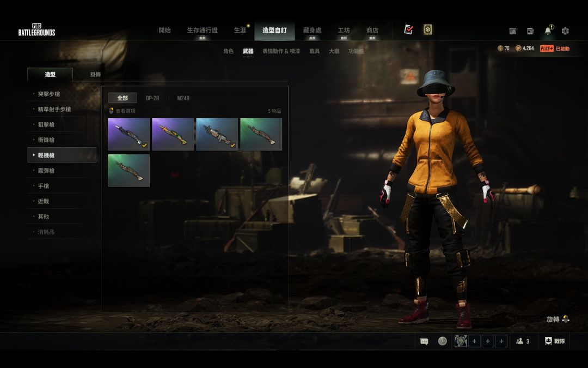Click the BP balance showing 4,264

[x=525, y=49]
